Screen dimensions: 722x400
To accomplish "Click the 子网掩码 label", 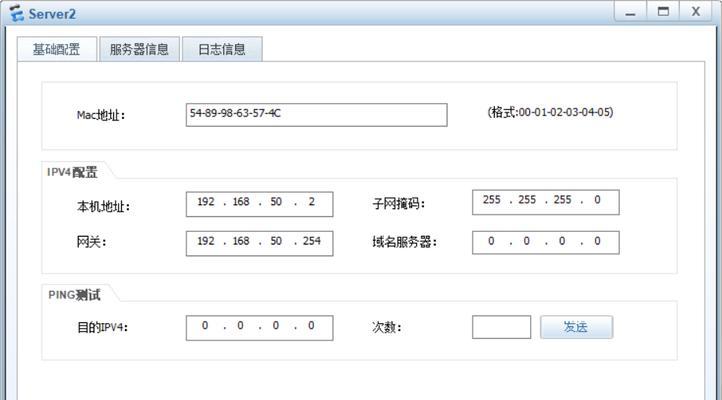I will tap(399, 203).
